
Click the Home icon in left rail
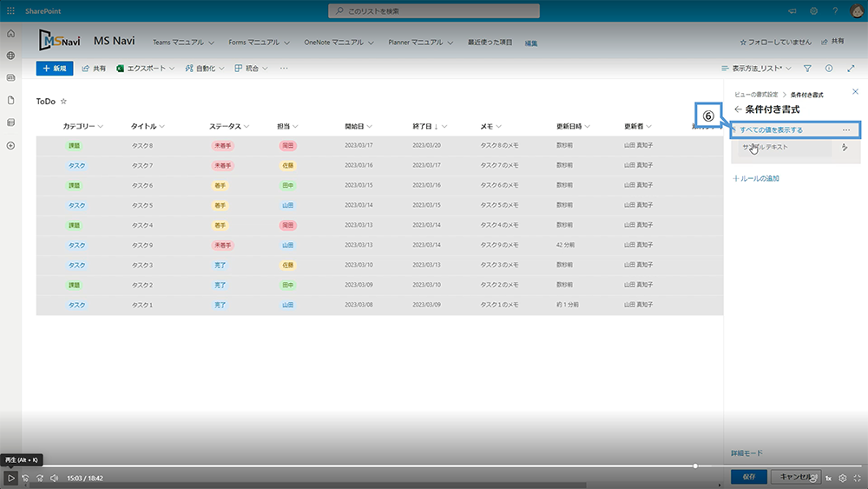[x=10, y=34]
